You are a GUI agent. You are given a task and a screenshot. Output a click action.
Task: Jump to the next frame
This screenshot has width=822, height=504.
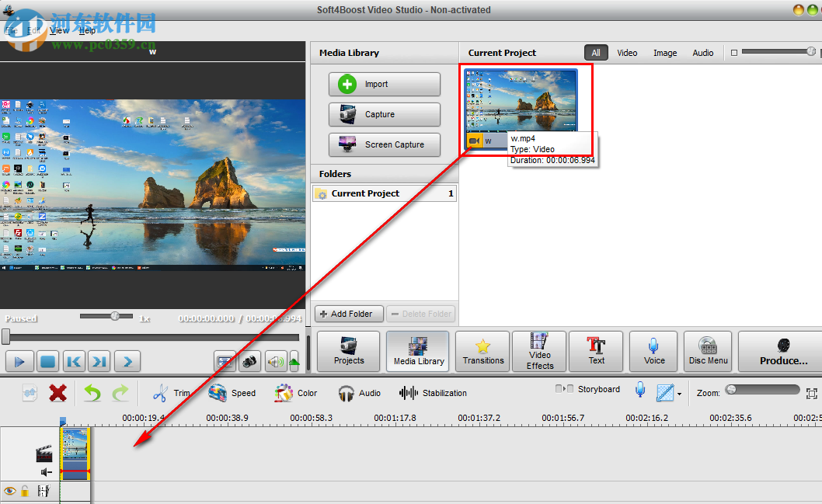coord(99,361)
